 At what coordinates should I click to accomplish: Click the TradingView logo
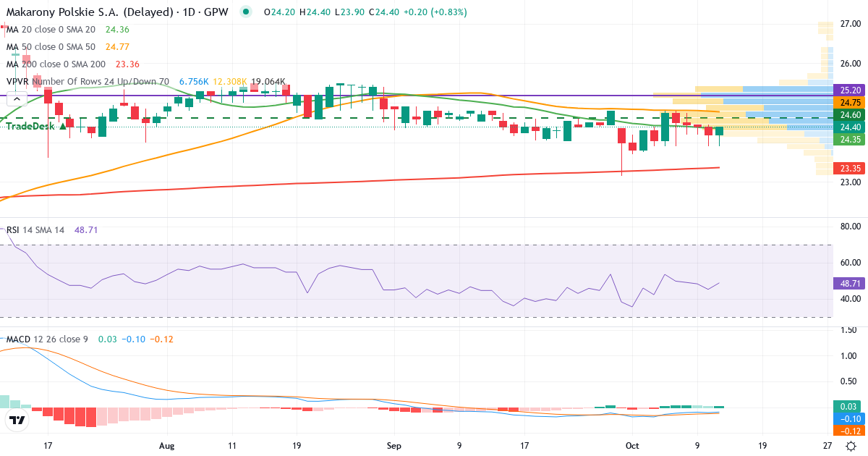(x=17, y=420)
